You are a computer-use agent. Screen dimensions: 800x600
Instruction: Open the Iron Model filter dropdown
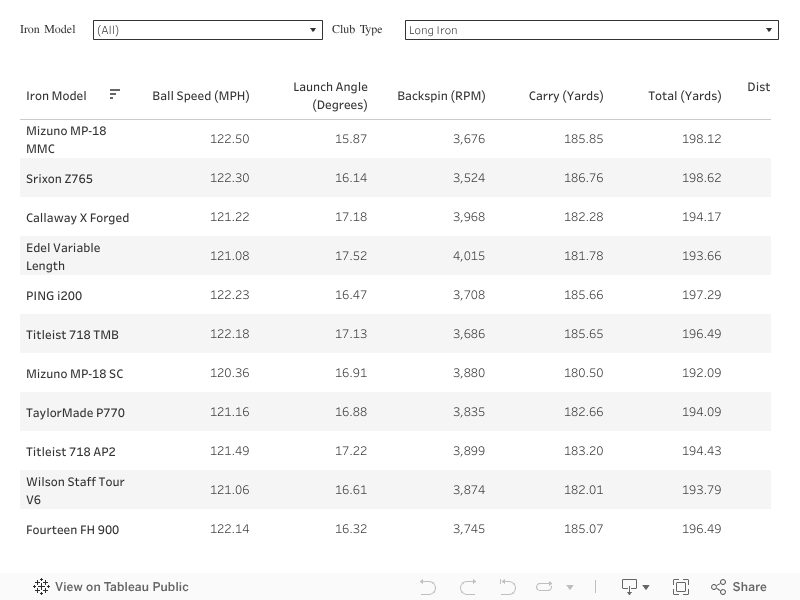(207, 30)
